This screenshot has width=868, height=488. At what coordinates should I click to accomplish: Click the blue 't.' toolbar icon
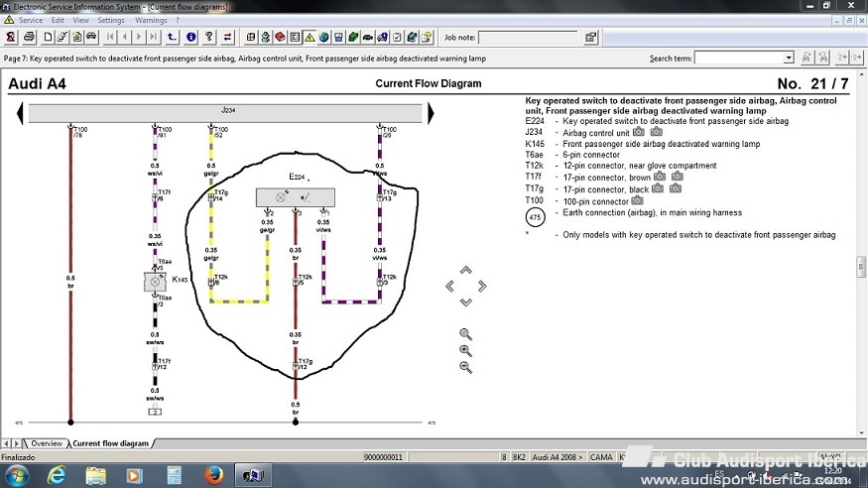(172, 37)
